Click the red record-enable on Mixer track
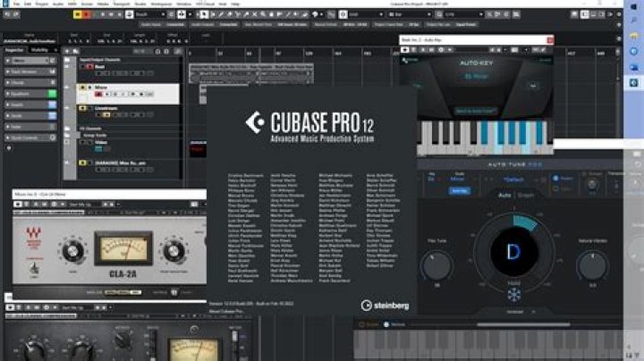 click(x=98, y=95)
